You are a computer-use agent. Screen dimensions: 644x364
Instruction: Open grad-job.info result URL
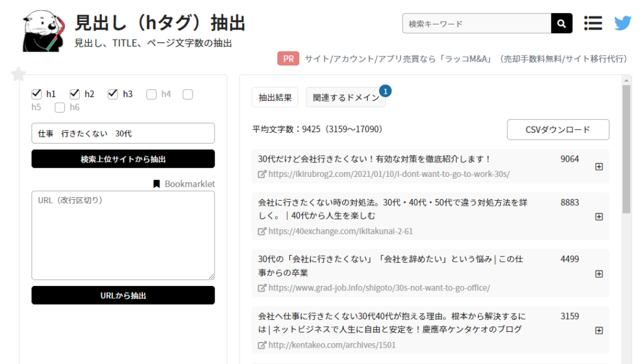tap(379, 288)
